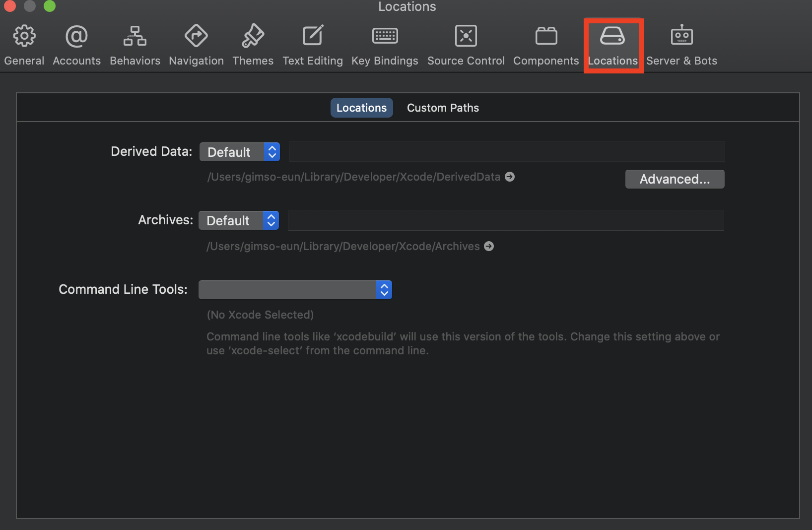
Task: Open the General preferences gear icon
Action: [24, 36]
